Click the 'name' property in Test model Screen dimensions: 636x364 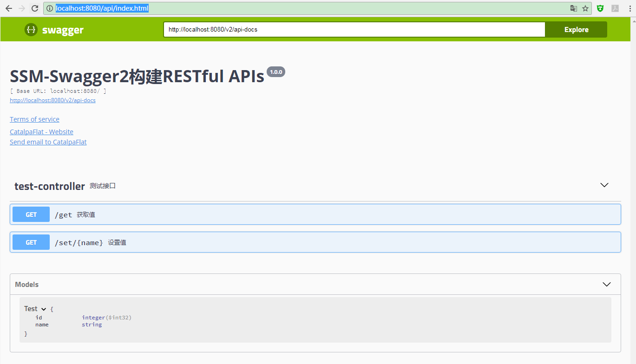[42, 325]
